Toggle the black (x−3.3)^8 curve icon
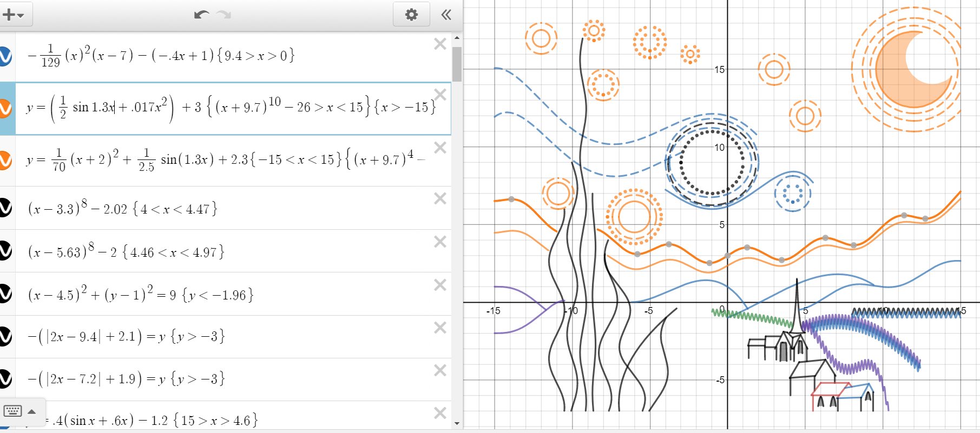 click(x=4, y=208)
